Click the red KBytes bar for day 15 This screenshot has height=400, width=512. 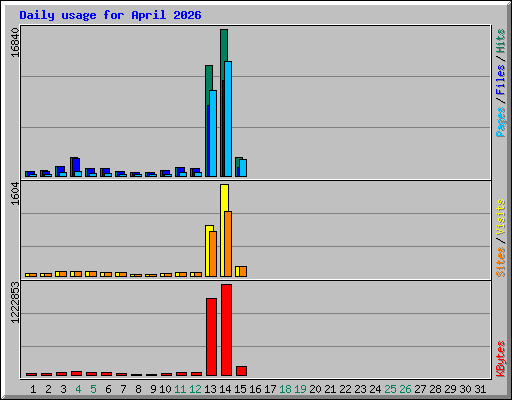pyautogui.click(x=241, y=371)
